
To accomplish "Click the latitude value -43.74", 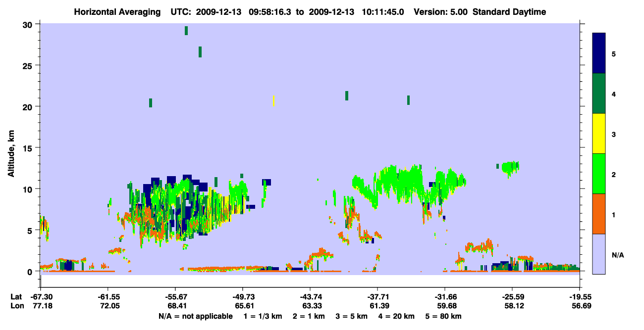I will point(310,297).
